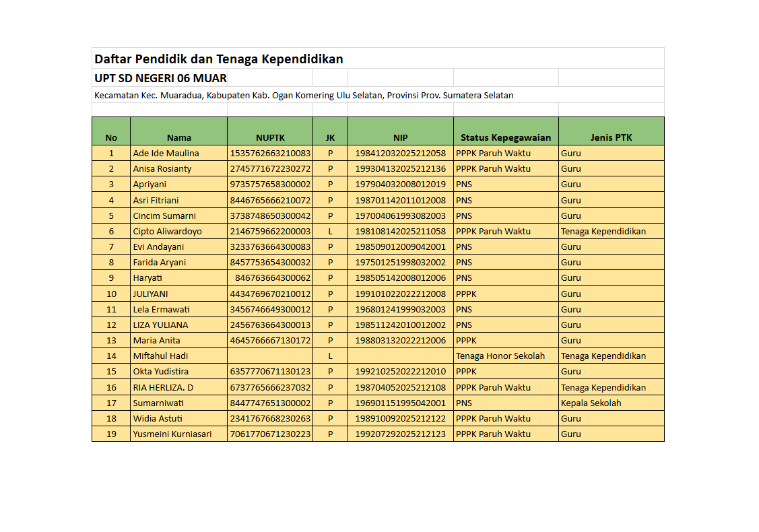
Task: Select NUPTK value 9735757658300002
Action: (270, 184)
